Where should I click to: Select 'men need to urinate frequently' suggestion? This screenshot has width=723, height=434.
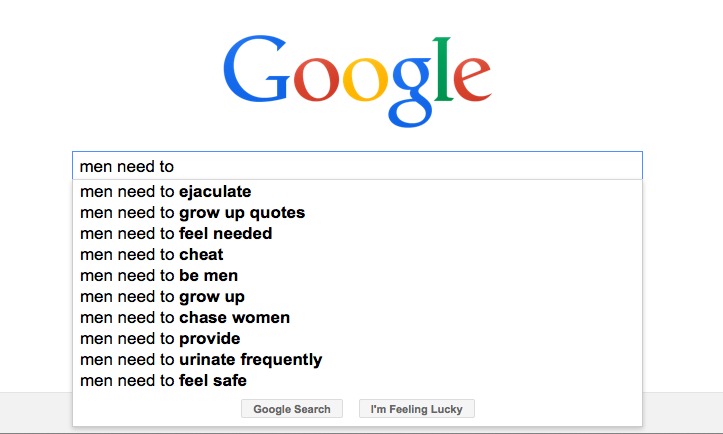pos(357,360)
